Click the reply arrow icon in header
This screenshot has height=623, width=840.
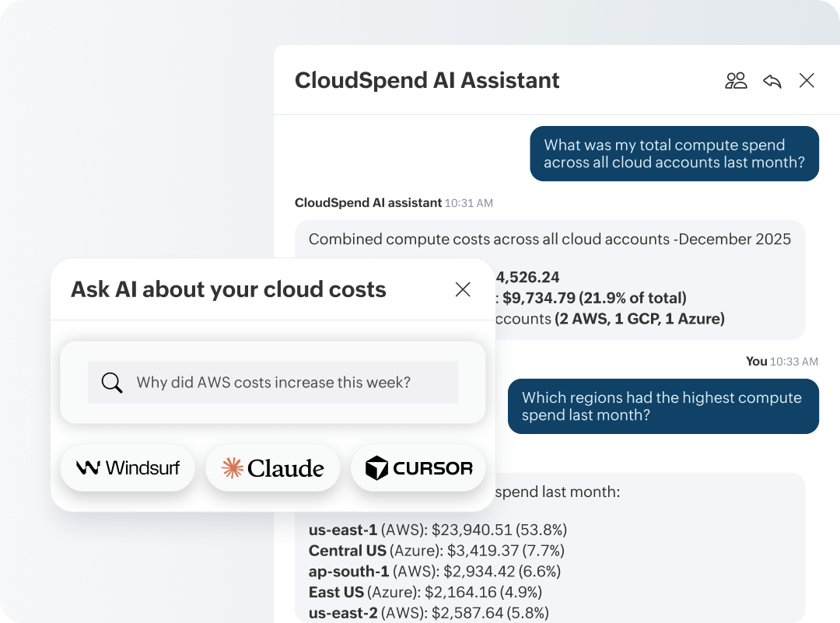[x=772, y=81]
